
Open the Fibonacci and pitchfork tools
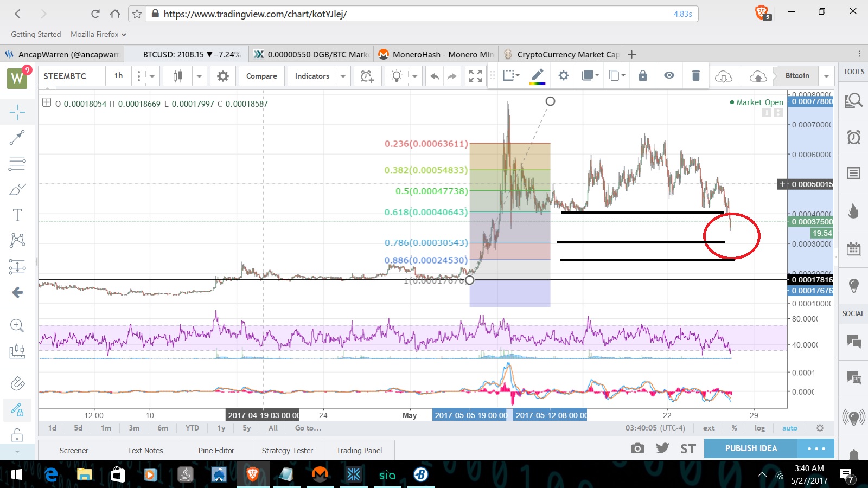click(x=17, y=163)
